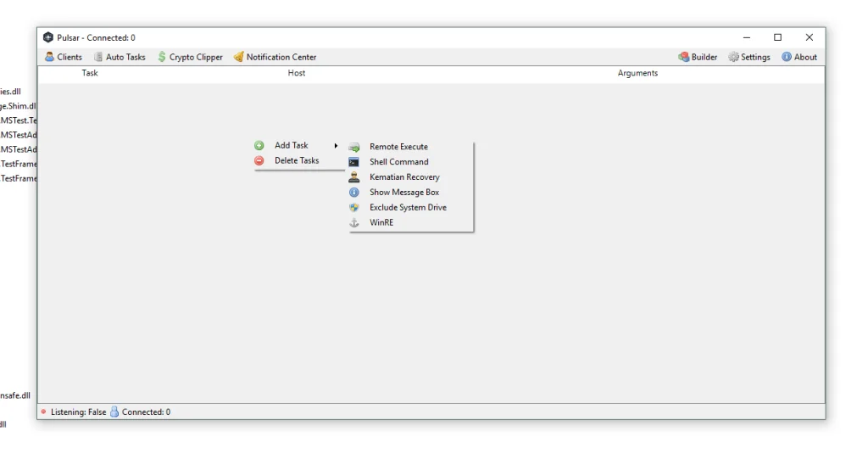Click the green dollar Crypto Clipper icon
868x459 pixels.
162,57
